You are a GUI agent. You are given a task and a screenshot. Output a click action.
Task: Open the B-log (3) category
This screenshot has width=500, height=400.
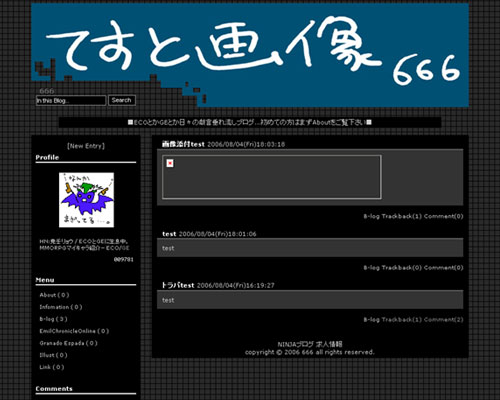point(53,319)
